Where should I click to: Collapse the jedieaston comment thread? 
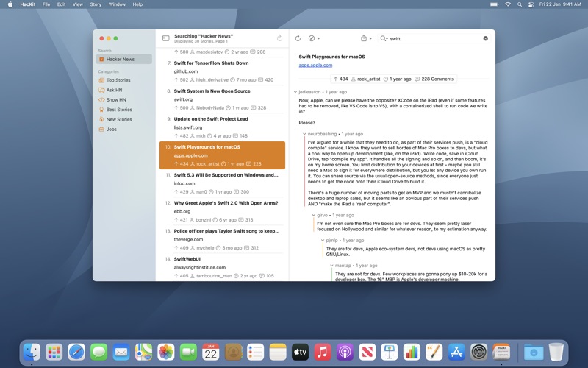pyautogui.click(x=295, y=92)
